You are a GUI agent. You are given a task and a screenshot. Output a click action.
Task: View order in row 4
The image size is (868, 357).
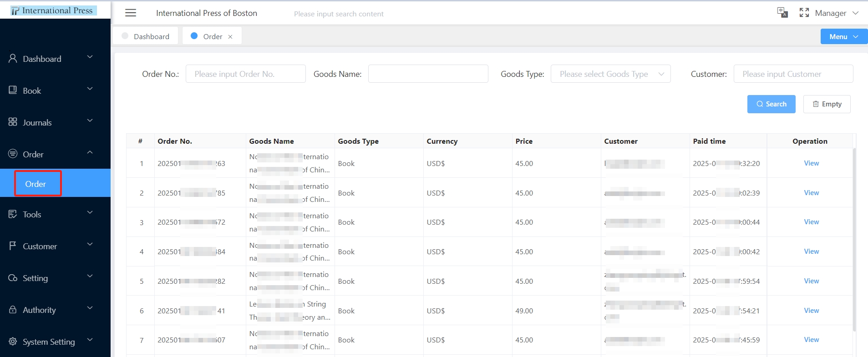[811, 251]
